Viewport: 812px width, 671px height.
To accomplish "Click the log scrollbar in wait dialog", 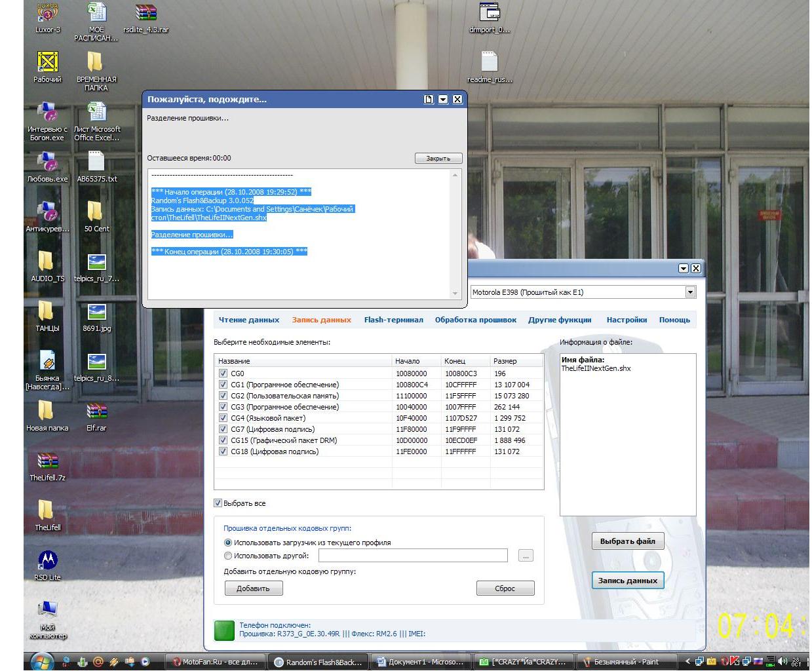I will coord(456,234).
